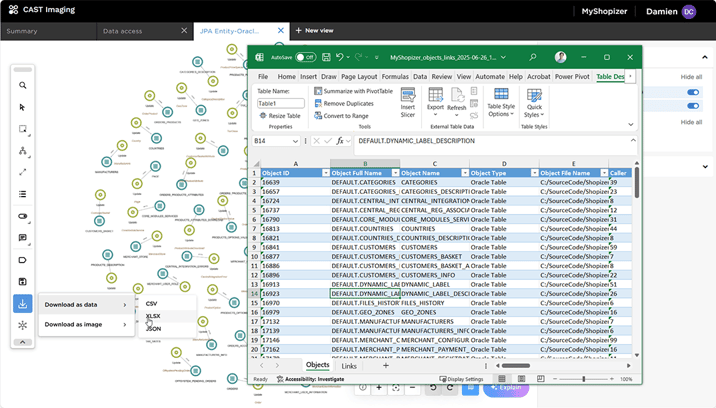The image size is (716, 408).
Task: Click the download icon in left toolbar
Action: tap(22, 303)
